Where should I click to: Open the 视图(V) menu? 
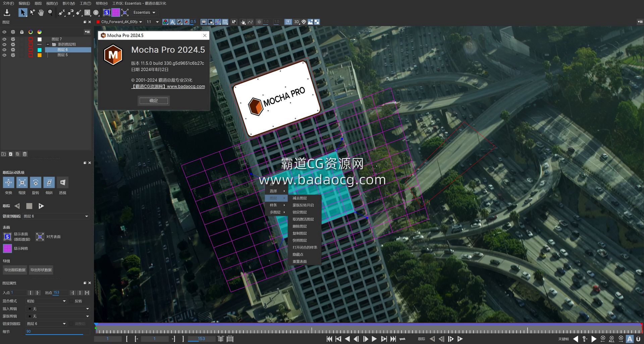click(52, 3)
